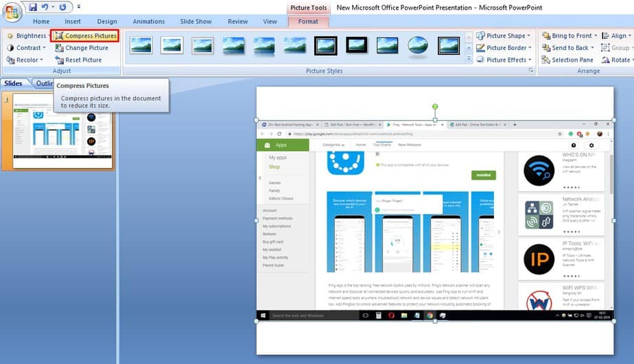634x364 pixels.
Task: Click the Redo icon in Quick Access toolbar
Action: (62, 7)
